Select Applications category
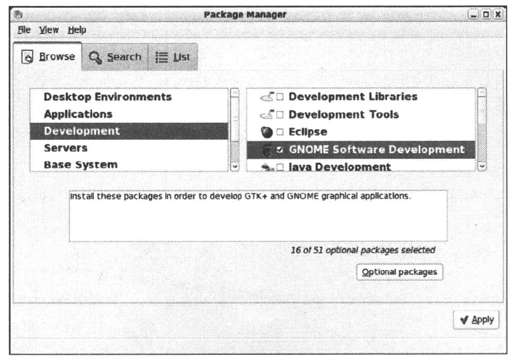 129,114
